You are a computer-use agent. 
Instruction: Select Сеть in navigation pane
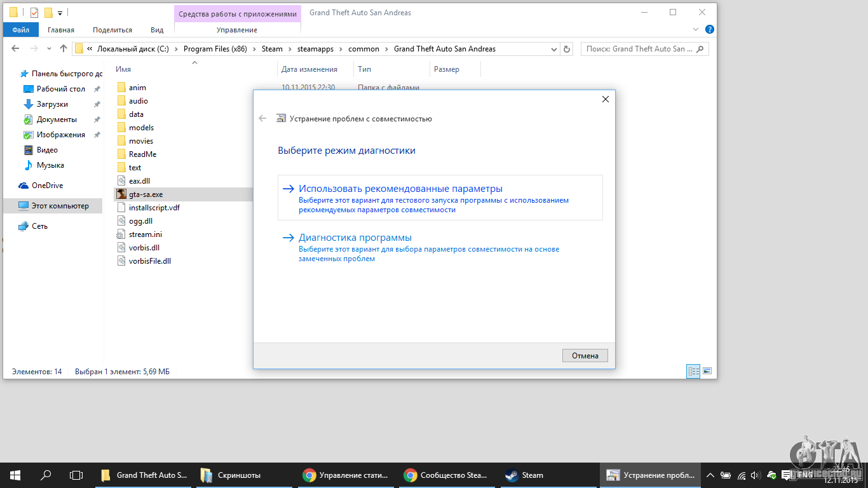tap(39, 226)
